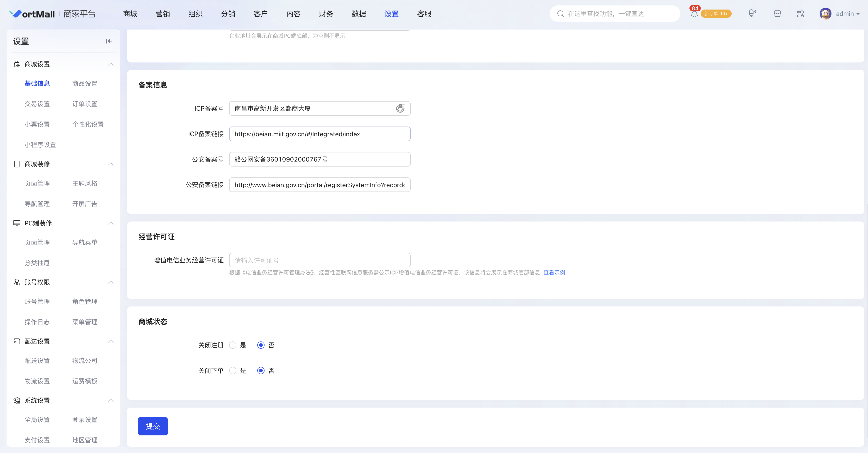The image size is (868, 453).
Task: Collapse the 账号权限 sidebar group
Action: (x=110, y=282)
